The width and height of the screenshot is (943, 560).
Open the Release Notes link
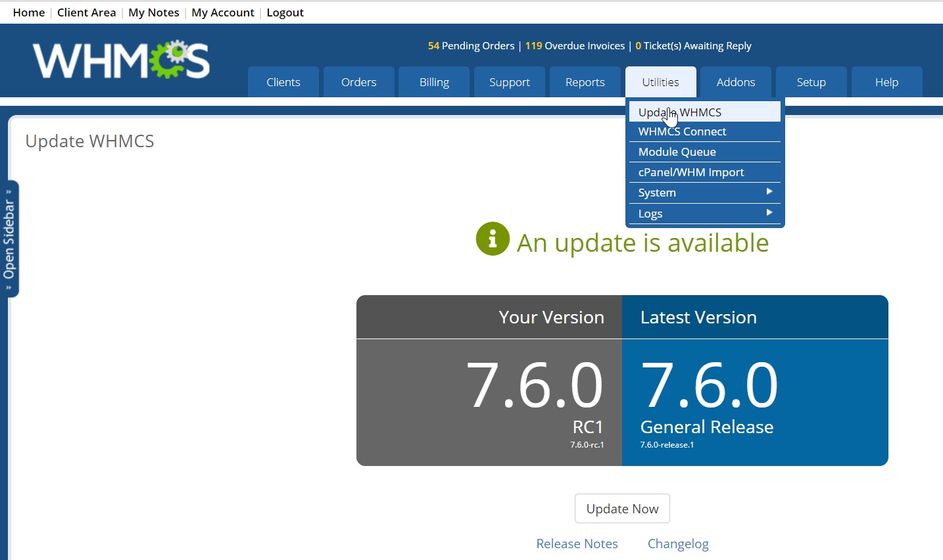tap(577, 544)
